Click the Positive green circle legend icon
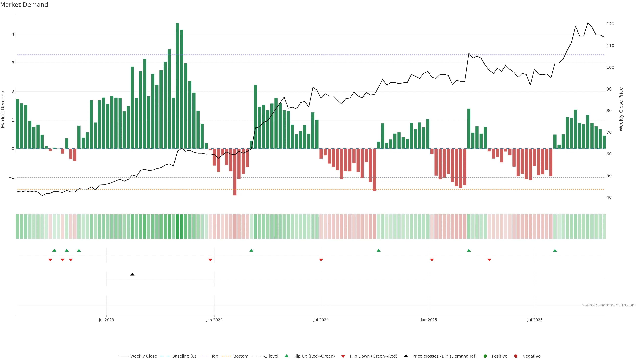The width and height of the screenshot is (644, 362). point(485,356)
